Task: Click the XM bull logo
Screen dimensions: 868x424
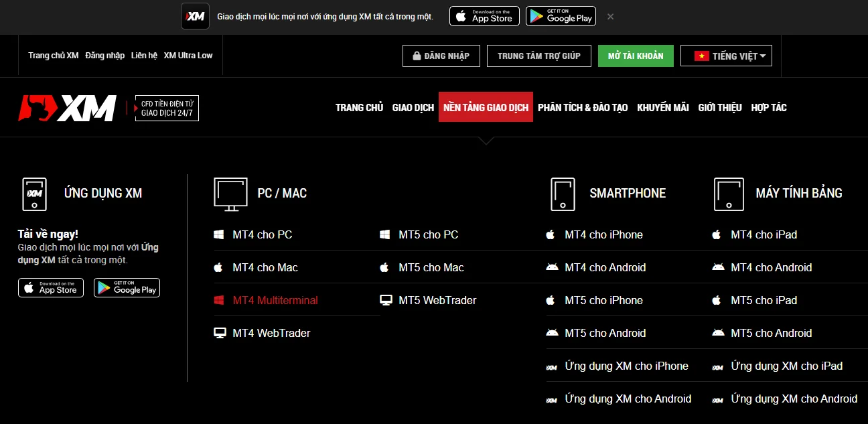Action: 67,108
